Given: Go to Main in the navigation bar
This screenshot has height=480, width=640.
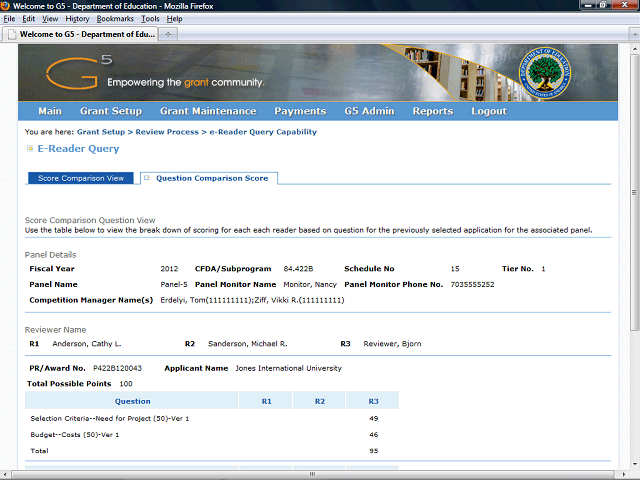Looking at the screenshot, I should pyautogui.click(x=50, y=111).
